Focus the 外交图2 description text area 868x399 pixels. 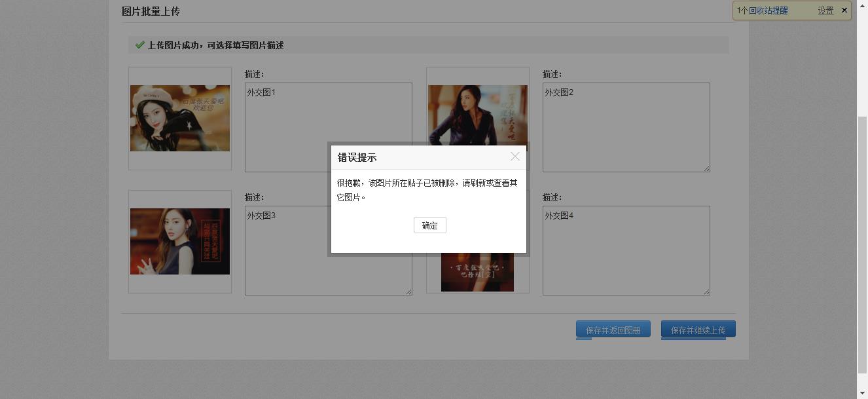[x=626, y=127]
